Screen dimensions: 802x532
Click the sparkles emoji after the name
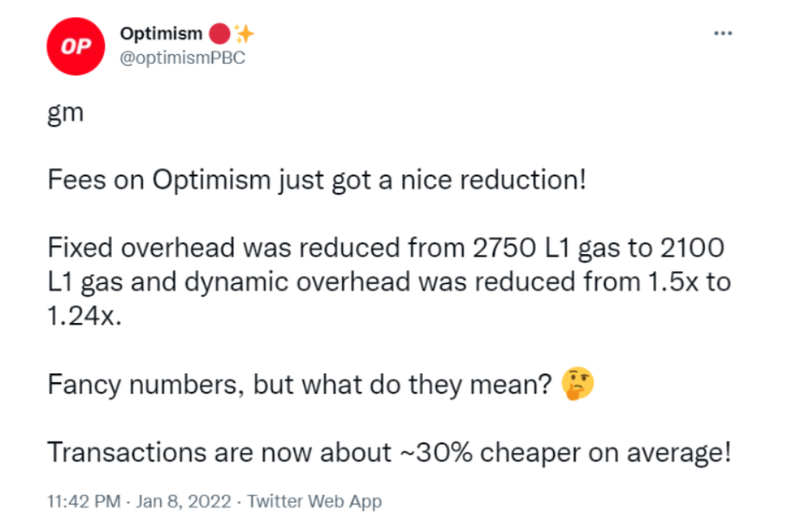click(244, 34)
